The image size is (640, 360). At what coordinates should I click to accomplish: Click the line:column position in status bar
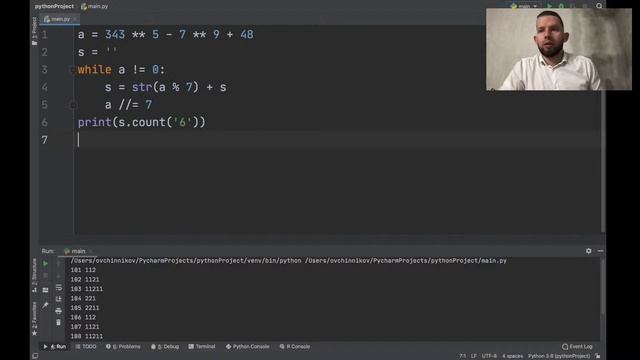coord(462,356)
